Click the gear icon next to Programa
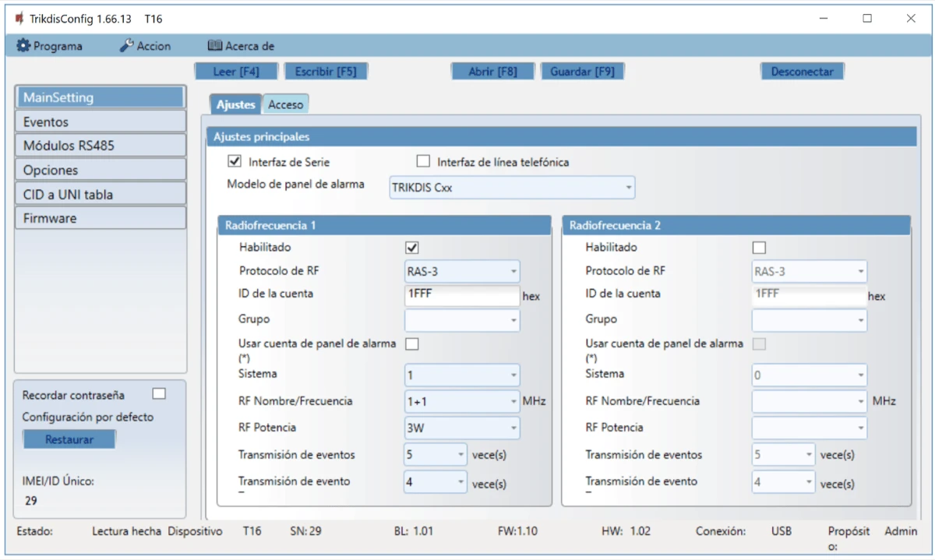The height and width of the screenshot is (560, 935). tap(23, 46)
